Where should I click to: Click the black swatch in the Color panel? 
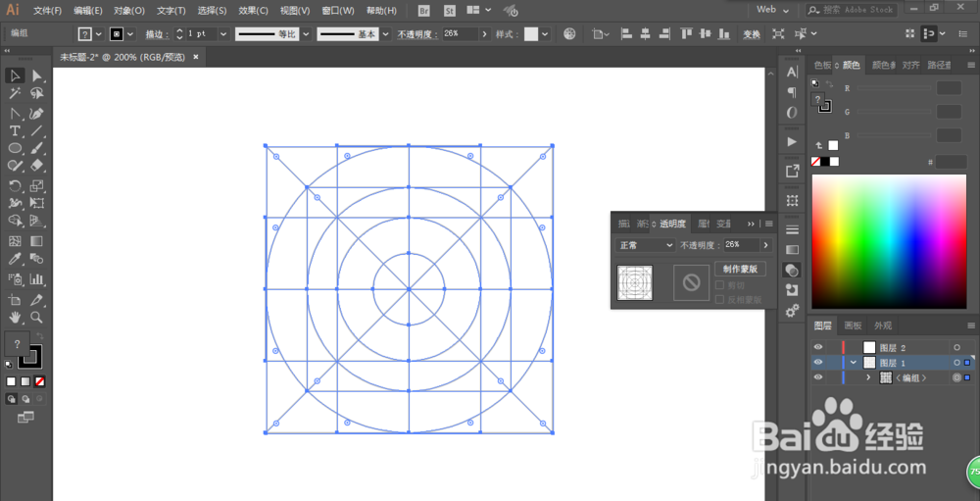point(825,162)
